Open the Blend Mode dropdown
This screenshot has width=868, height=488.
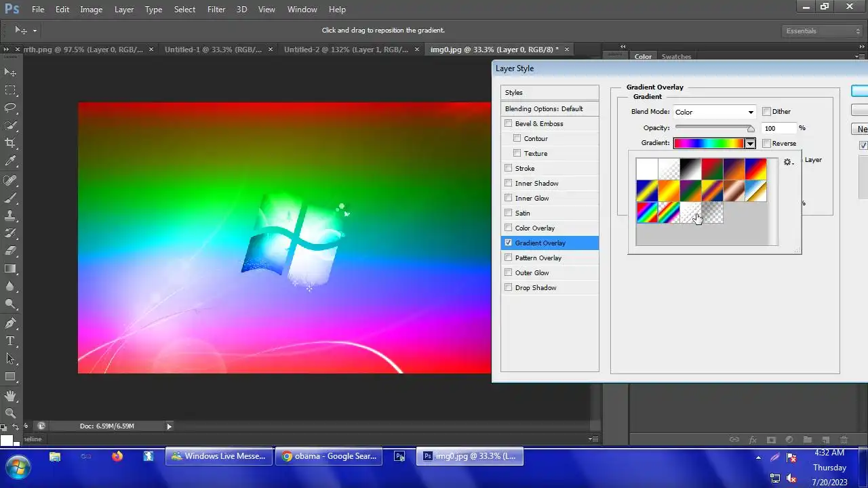pyautogui.click(x=714, y=112)
